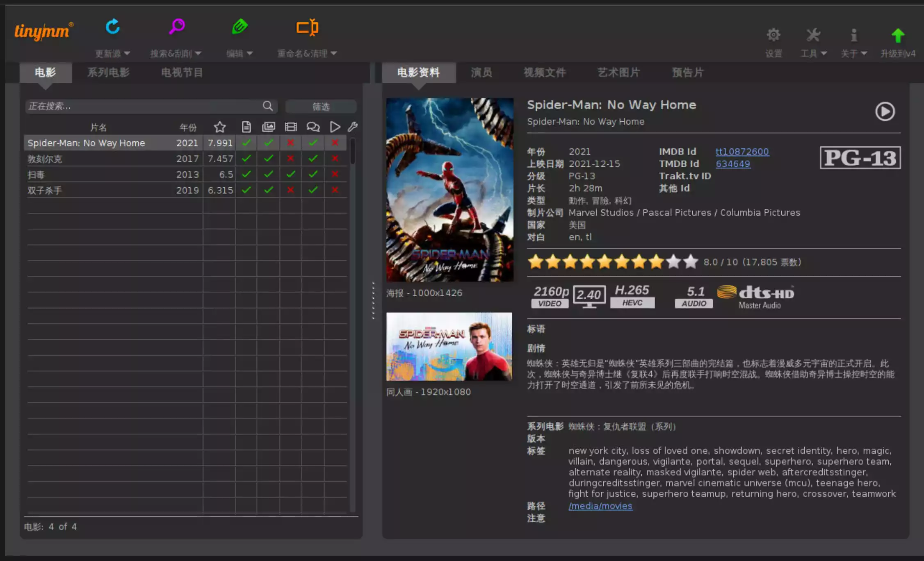Switch to the 电视节目 tab
The image size is (924, 561).
[x=182, y=73]
